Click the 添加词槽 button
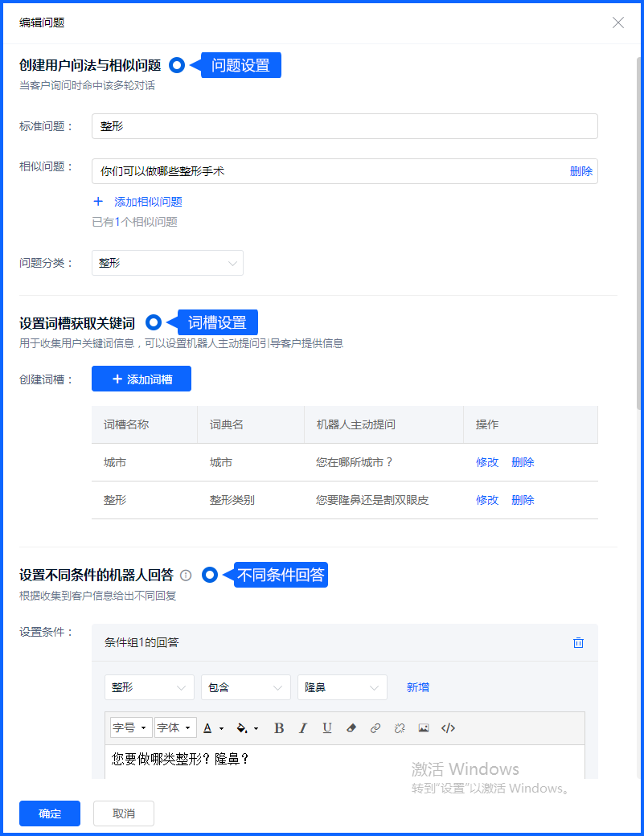The width and height of the screenshot is (644, 836). (142, 379)
